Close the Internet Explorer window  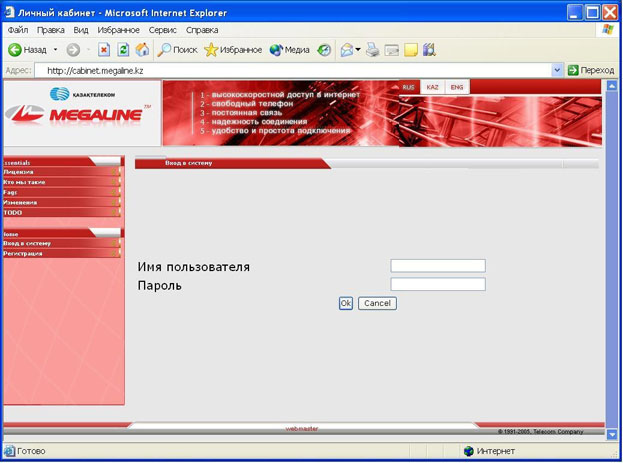[611, 12]
